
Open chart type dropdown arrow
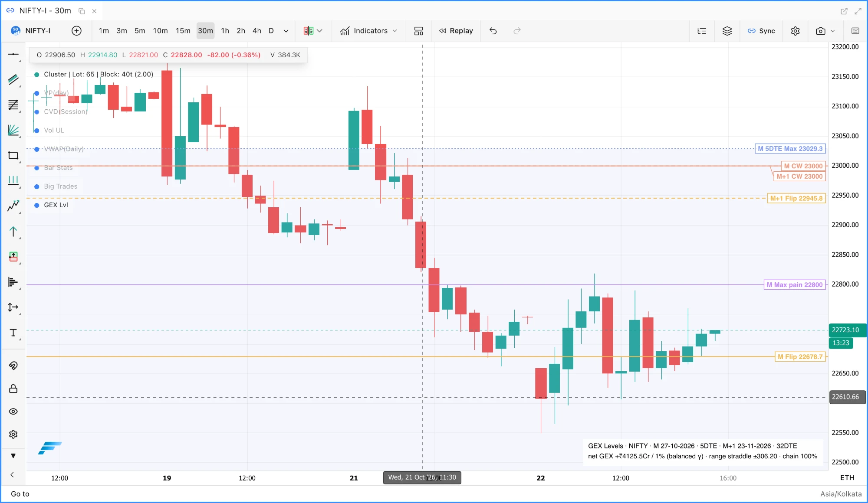point(320,31)
